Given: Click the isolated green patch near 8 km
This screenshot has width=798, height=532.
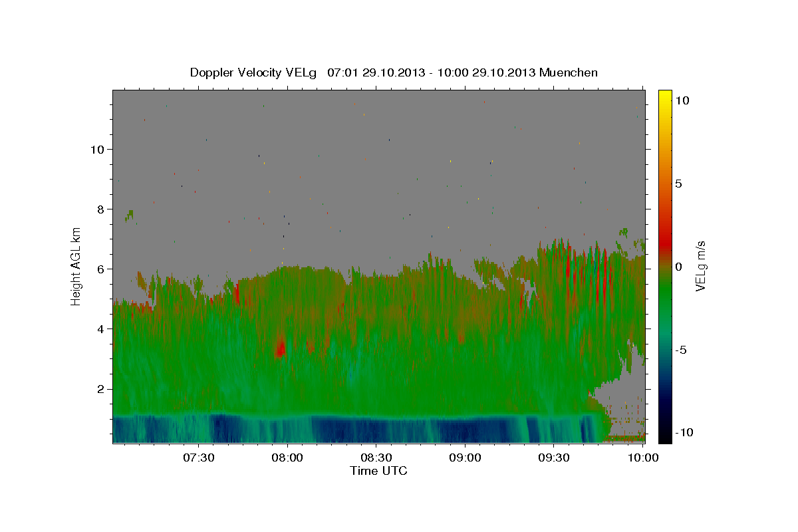Looking at the screenshot, I should click(x=130, y=215).
